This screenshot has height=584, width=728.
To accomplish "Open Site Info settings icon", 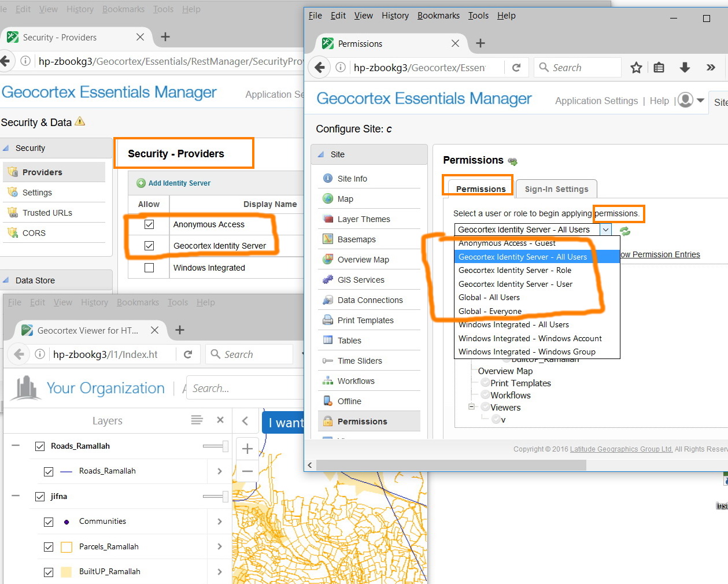I will (x=328, y=179).
